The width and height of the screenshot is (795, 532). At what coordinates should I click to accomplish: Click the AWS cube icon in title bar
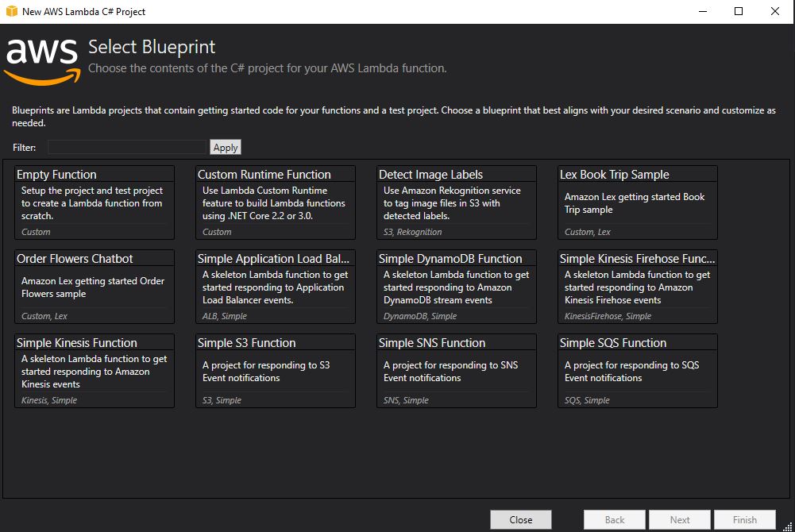pyautogui.click(x=11, y=11)
